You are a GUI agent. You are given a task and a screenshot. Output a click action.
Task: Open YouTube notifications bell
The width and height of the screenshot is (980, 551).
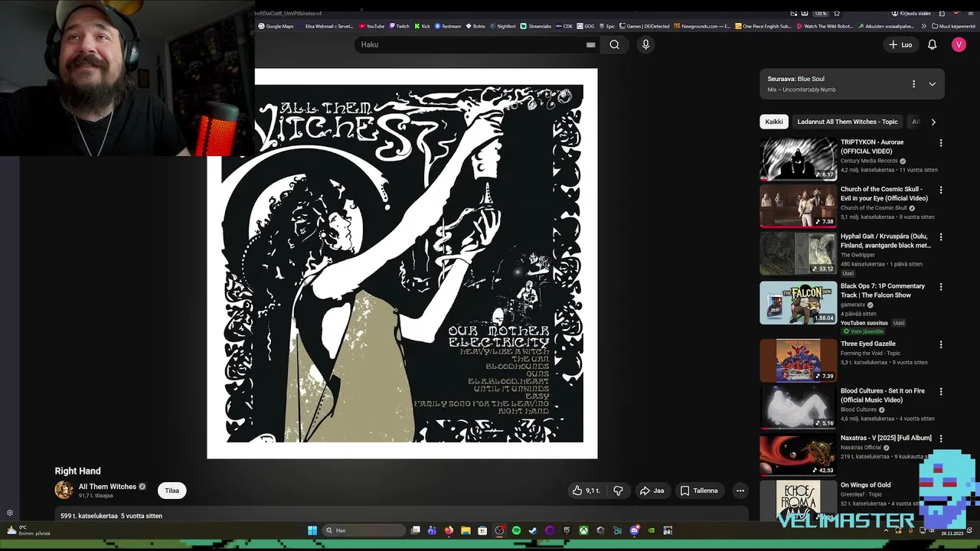click(x=932, y=44)
